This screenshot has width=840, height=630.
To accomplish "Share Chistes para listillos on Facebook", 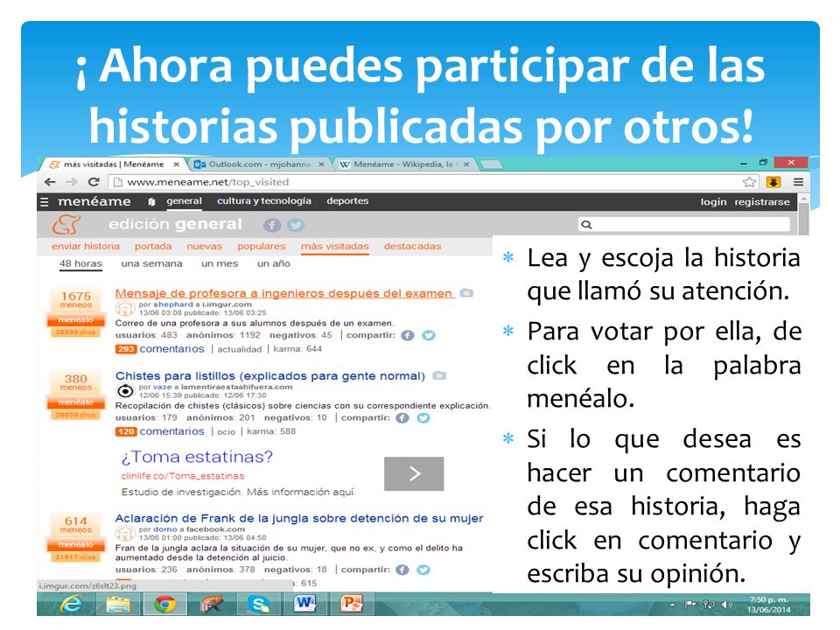I will click(402, 418).
